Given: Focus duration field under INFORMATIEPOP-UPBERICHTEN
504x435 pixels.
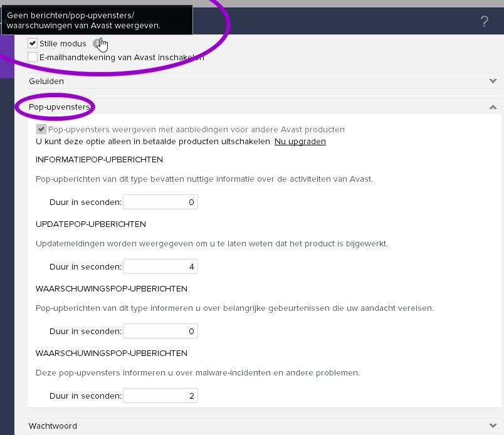Looking at the screenshot, I should [160, 202].
